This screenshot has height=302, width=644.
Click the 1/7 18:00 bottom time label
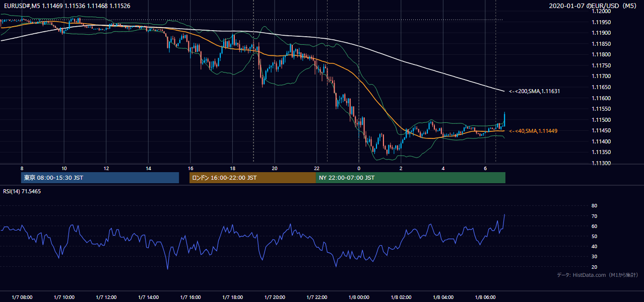[x=232, y=297]
